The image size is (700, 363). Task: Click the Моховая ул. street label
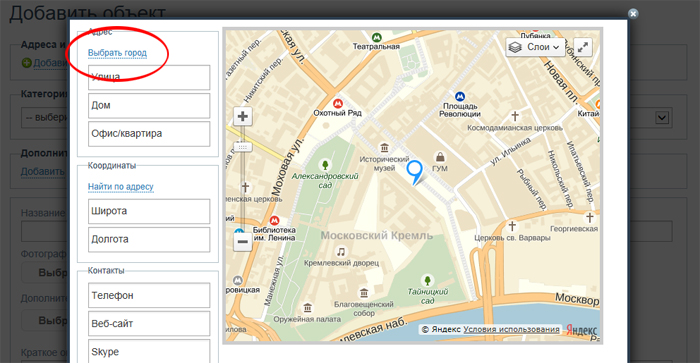point(287,166)
